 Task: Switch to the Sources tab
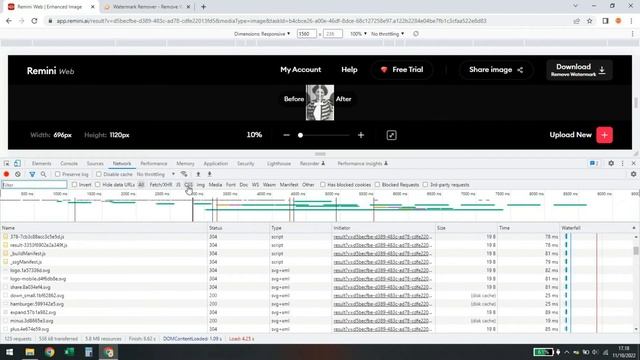coord(95,163)
